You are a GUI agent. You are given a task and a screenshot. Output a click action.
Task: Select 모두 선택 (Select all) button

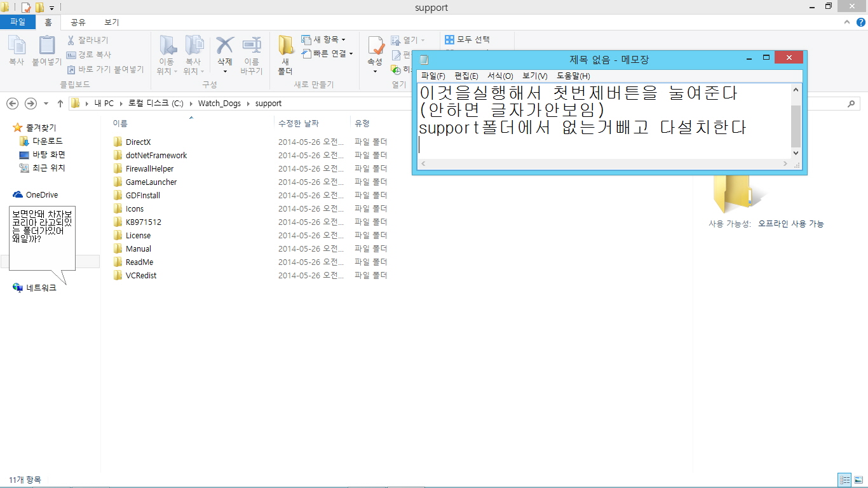point(468,39)
